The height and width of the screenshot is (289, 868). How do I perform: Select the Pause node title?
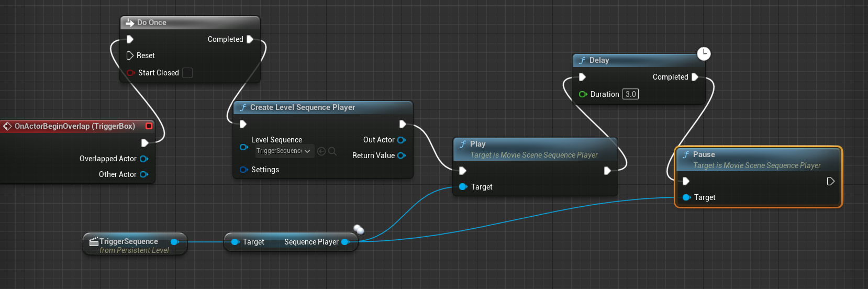pyautogui.click(x=704, y=154)
